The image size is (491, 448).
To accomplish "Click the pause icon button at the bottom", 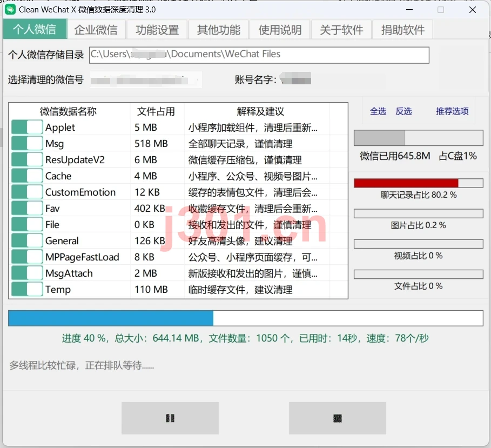I will (170, 418).
